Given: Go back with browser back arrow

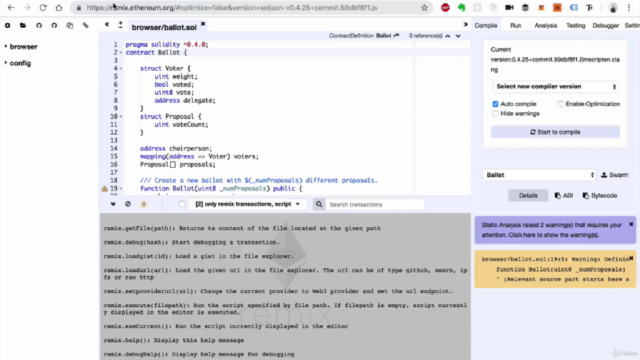Looking at the screenshot, I should coord(11,8).
